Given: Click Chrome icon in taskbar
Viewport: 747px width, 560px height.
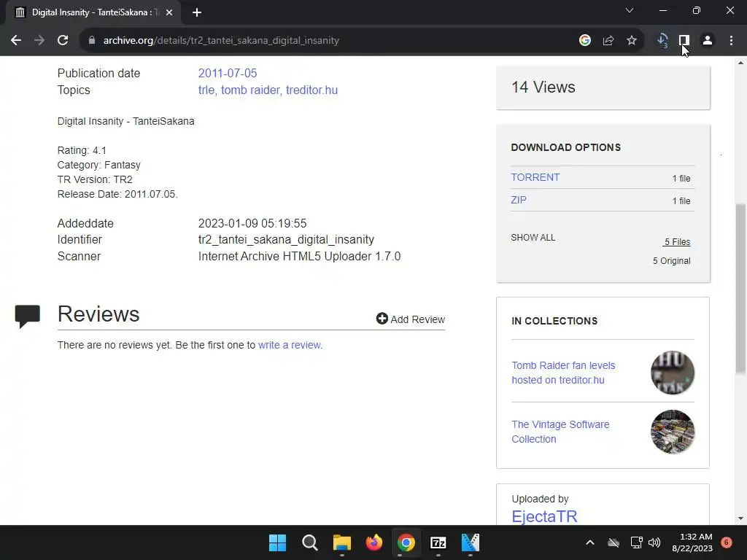Looking at the screenshot, I should [406, 542].
